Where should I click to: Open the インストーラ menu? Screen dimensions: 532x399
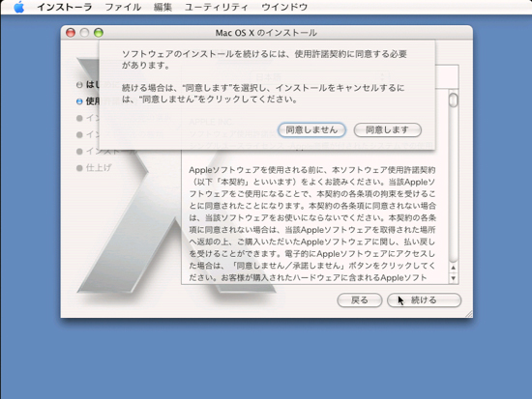tap(65, 7)
